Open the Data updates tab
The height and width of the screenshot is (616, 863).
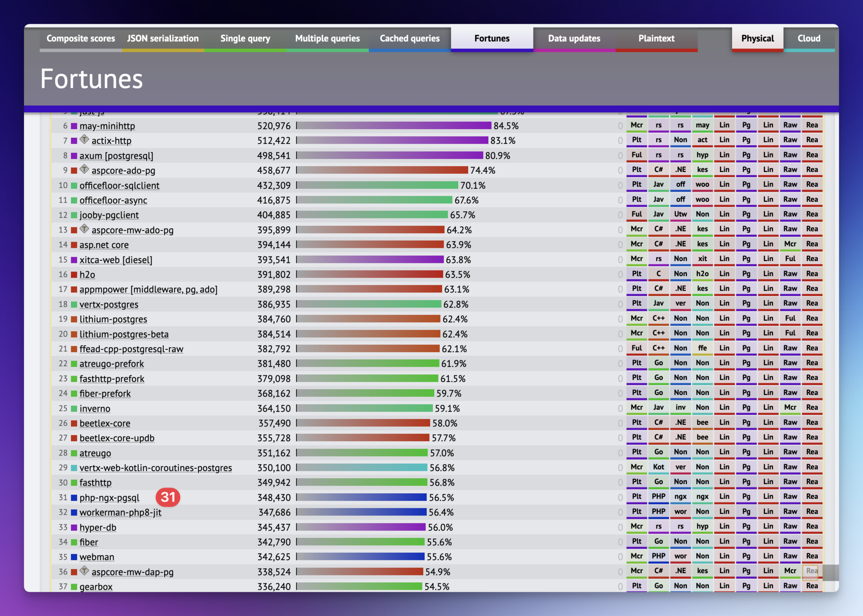tap(574, 38)
